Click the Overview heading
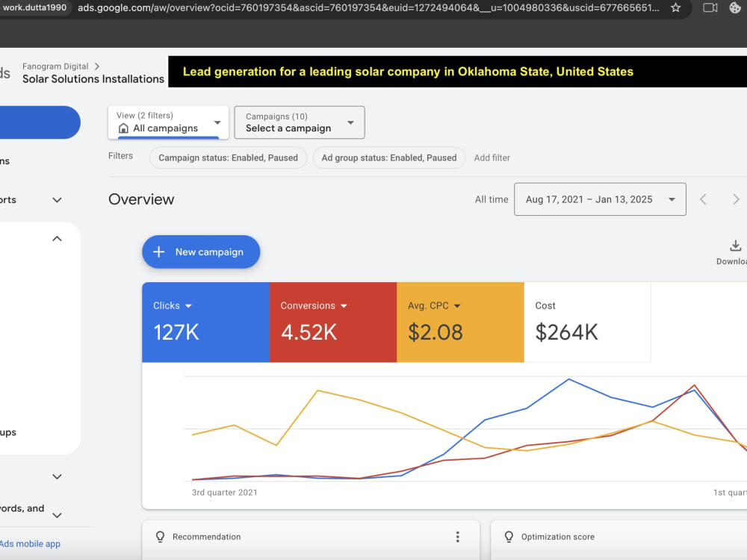This screenshot has width=747, height=560. 141,199
